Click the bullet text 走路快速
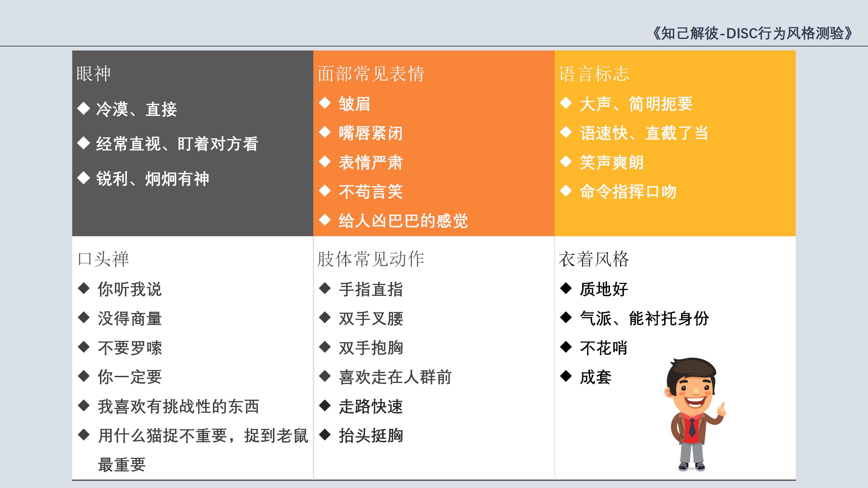Screen dimensions: 868x488 pos(371,407)
